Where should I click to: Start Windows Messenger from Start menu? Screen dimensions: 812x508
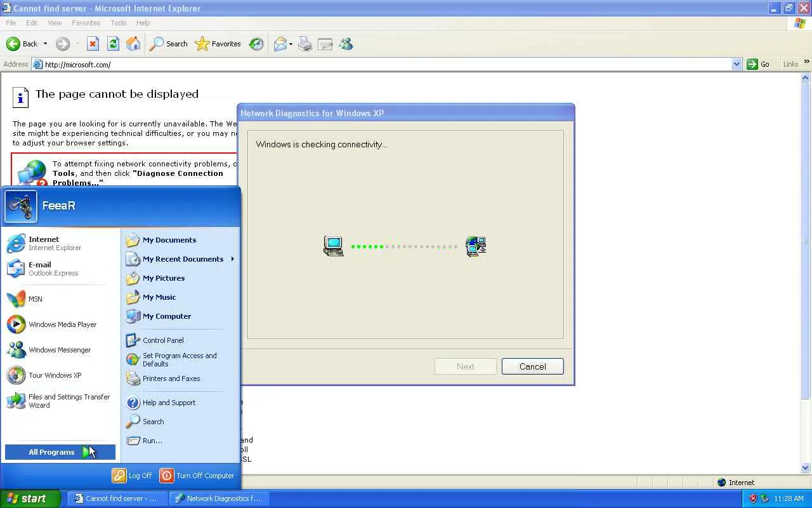(x=61, y=350)
